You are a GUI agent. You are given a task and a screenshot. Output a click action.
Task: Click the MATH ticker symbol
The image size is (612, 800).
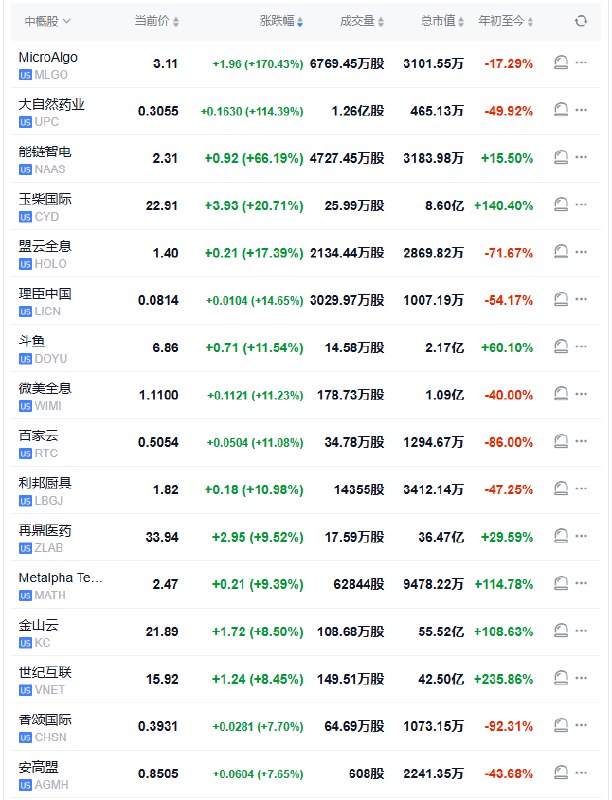click(x=50, y=595)
